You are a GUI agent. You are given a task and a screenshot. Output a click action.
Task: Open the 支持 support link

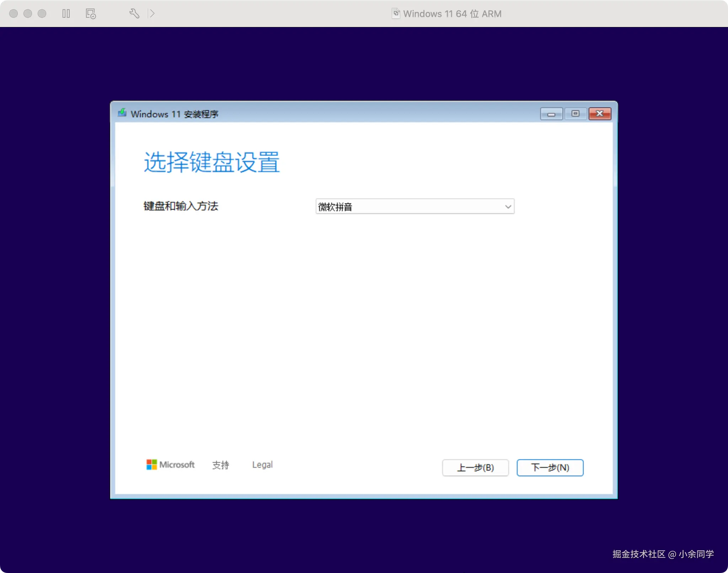[220, 465]
